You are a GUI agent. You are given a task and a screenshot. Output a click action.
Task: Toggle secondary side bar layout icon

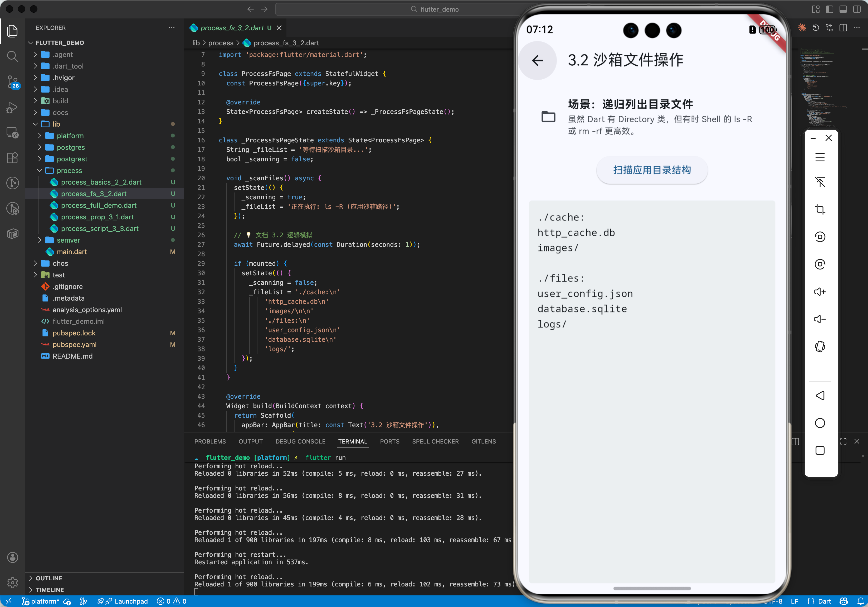click(857, 9)
